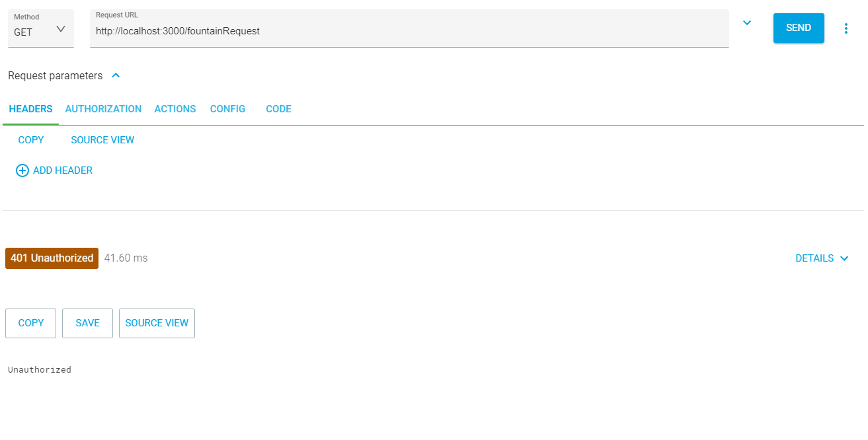Select the ACTIONS tab
This screenshot has width=868, height=440.
tap(175, 109)
